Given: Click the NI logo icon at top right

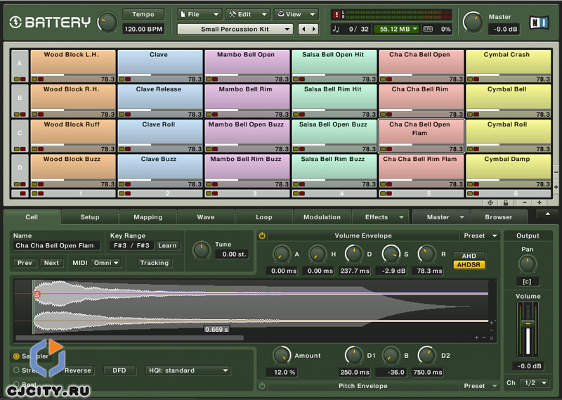Looking at the screenshot, I should pos(539,23).
